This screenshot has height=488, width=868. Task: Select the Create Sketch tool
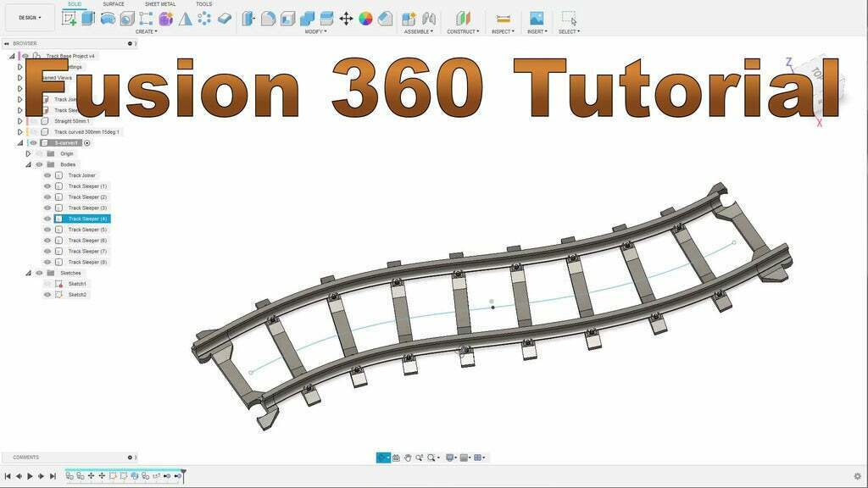(70, 19)
